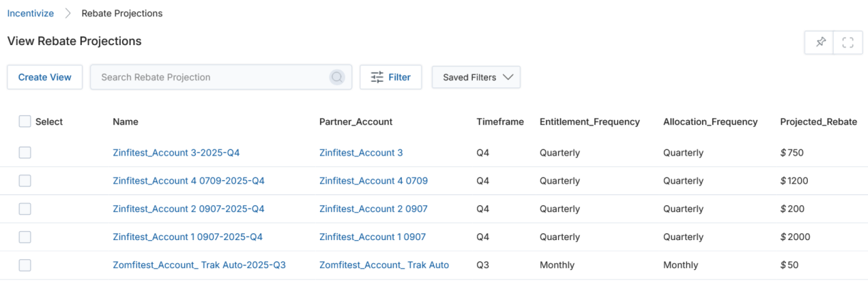Open Zinfitest_Account 3-2025-Q4 projection
The image size is (868, 285).
pyautogui.click(x=176, y=153)
